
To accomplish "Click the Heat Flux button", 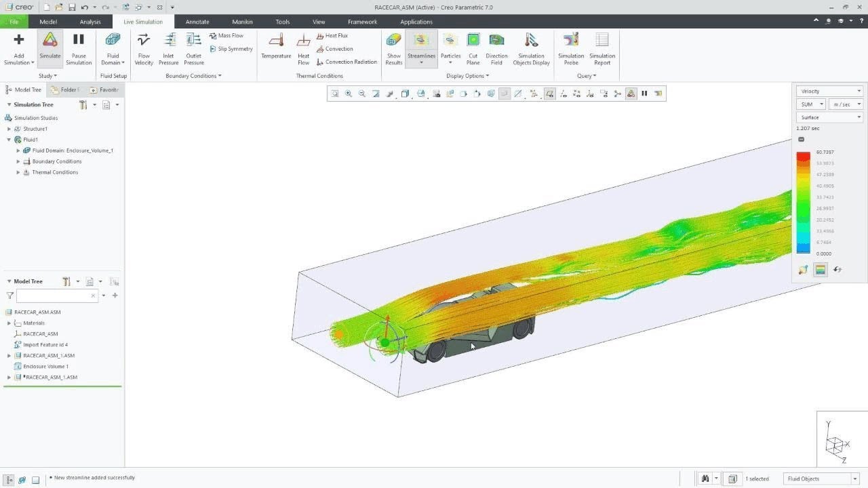I will 332,35.
